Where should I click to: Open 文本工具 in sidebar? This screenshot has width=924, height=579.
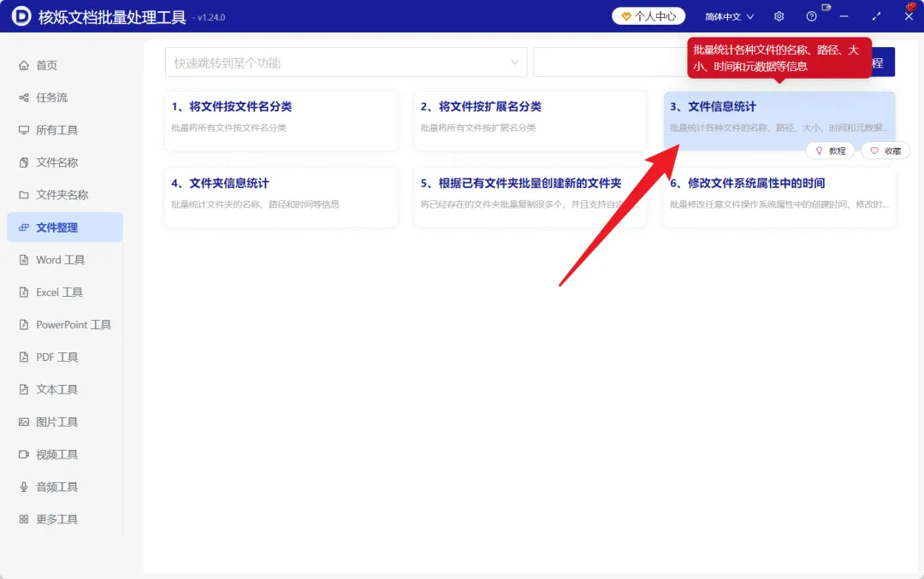(65, 389)
